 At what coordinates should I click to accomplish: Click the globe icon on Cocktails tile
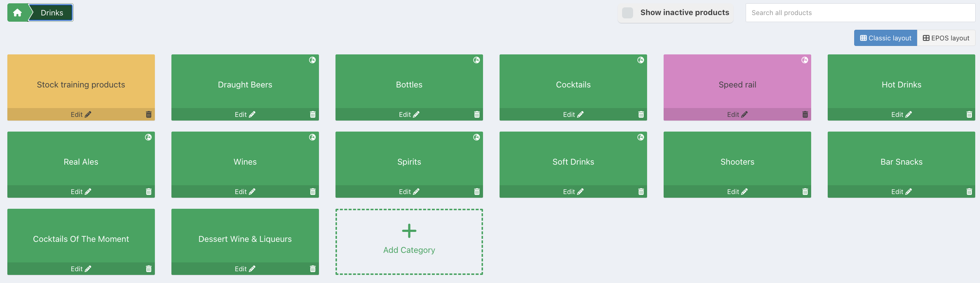pos(641,60)
